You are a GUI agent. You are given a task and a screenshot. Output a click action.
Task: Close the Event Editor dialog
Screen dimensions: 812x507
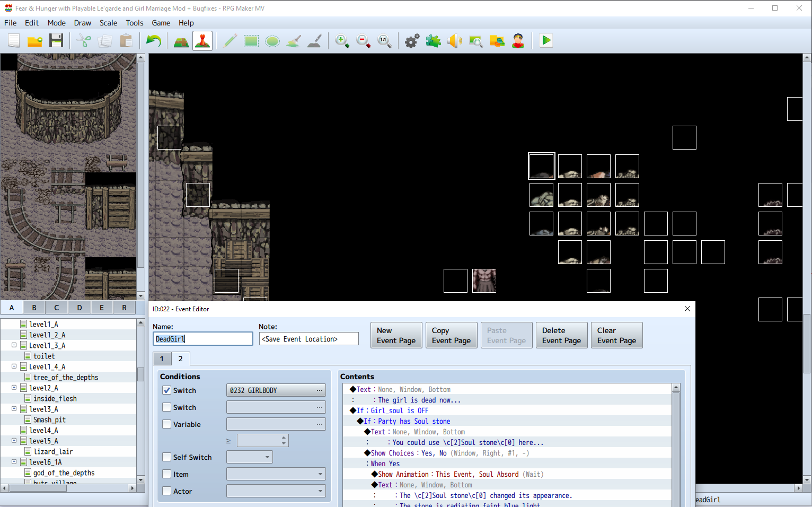click(687, 309)
